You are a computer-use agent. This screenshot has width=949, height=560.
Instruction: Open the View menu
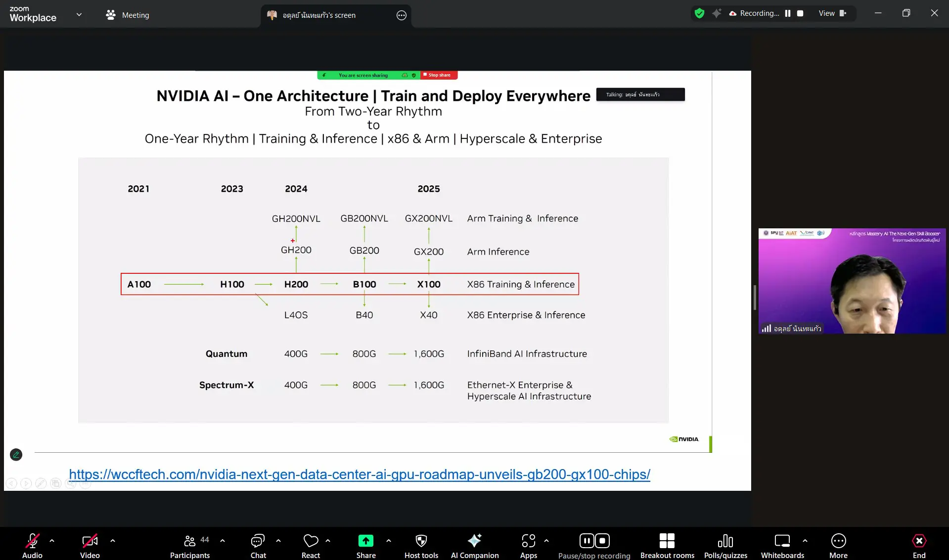tap(832, 13)
